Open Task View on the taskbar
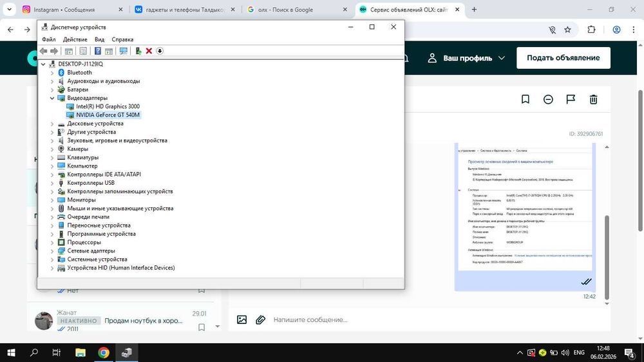The image size is (644, 362). [x=57, y=352]
